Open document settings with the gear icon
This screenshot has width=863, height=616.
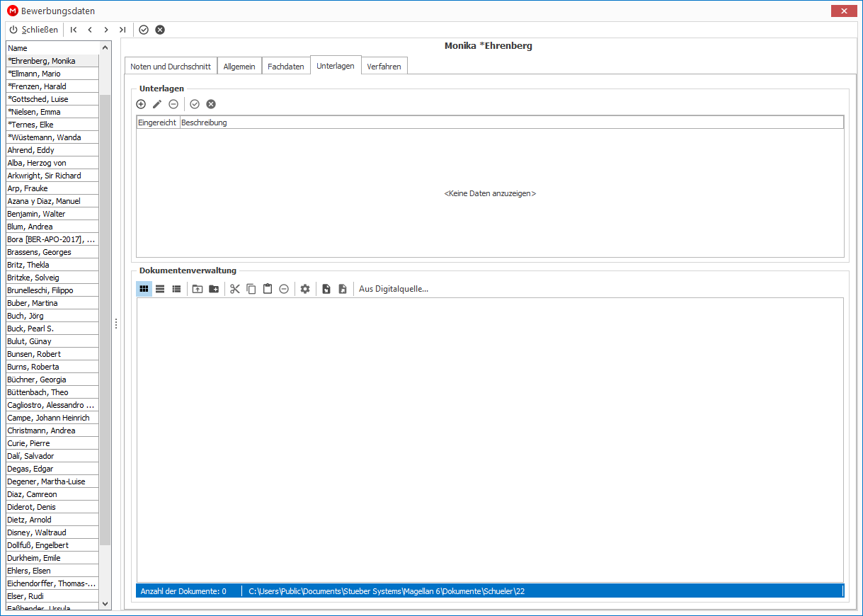click(x=305, y=289)
